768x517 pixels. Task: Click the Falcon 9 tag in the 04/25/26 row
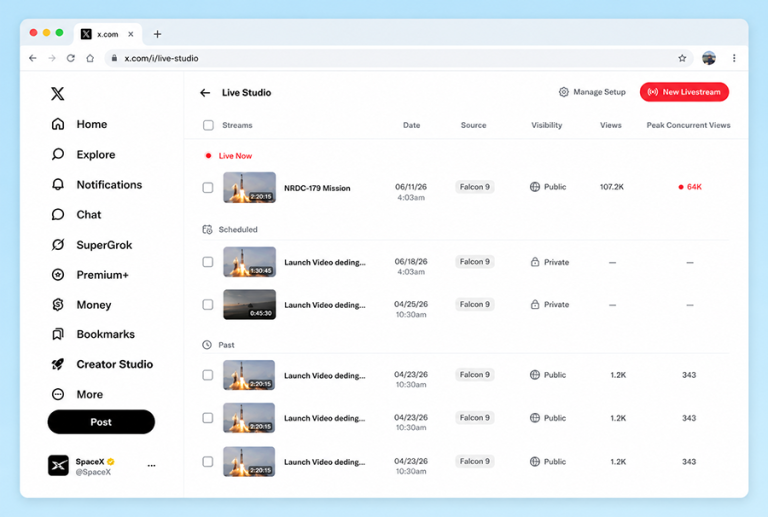click(x=474, y=305)
